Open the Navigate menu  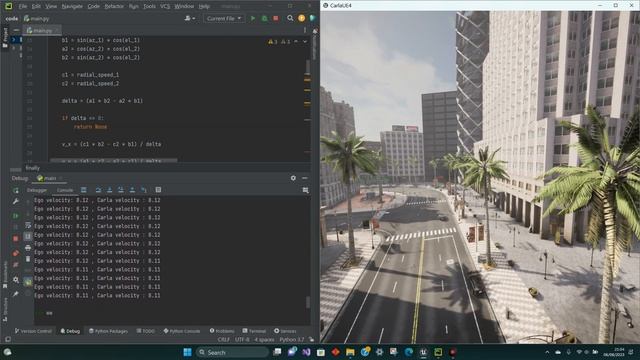pyautogui.click(x=72, y=7)
